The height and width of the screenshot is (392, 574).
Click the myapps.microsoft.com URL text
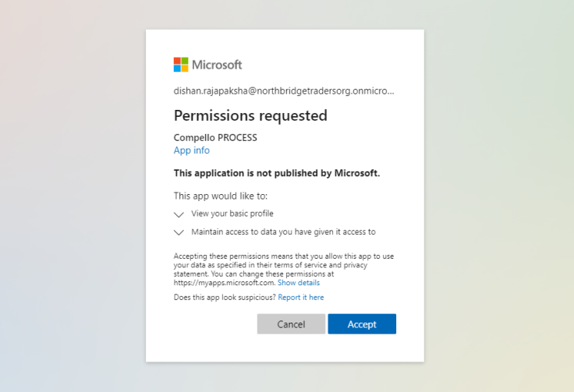[224, 283]
